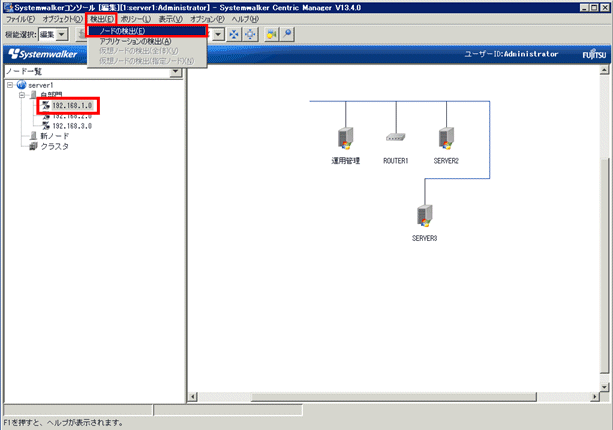Image resolution: width=613 pixels, height=430 pixels.
Task: Select the 192.168.1.0 subnet in tree
Action: click(x=71, y=105)
